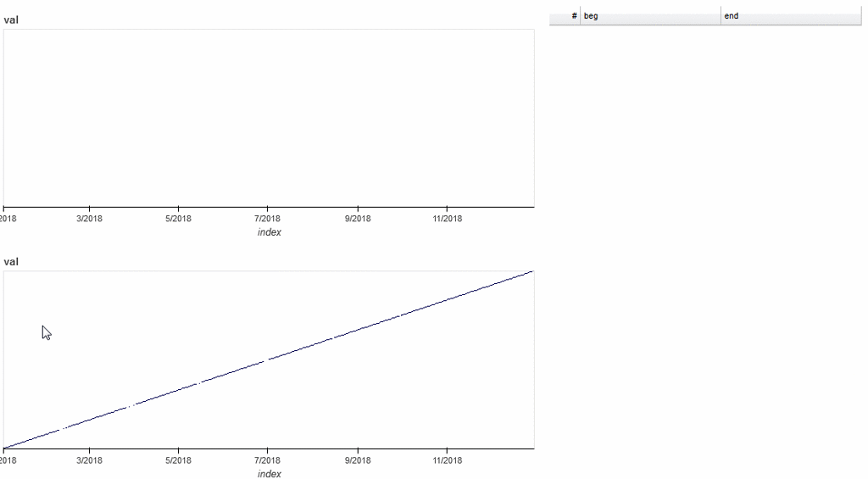Click the 'index' axis title of lower chart
The width and height of the screenshot is (868, 479).
[269, 473]
